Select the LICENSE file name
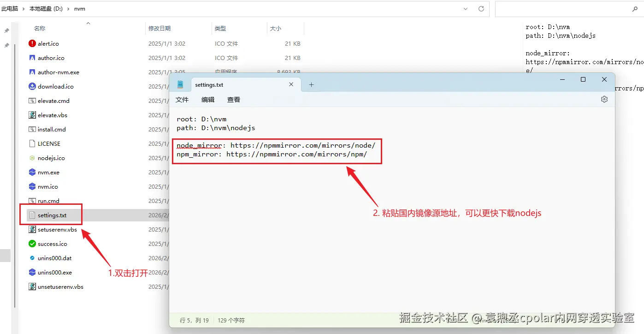This screenshot has width=644, height=334. point(49,144)
